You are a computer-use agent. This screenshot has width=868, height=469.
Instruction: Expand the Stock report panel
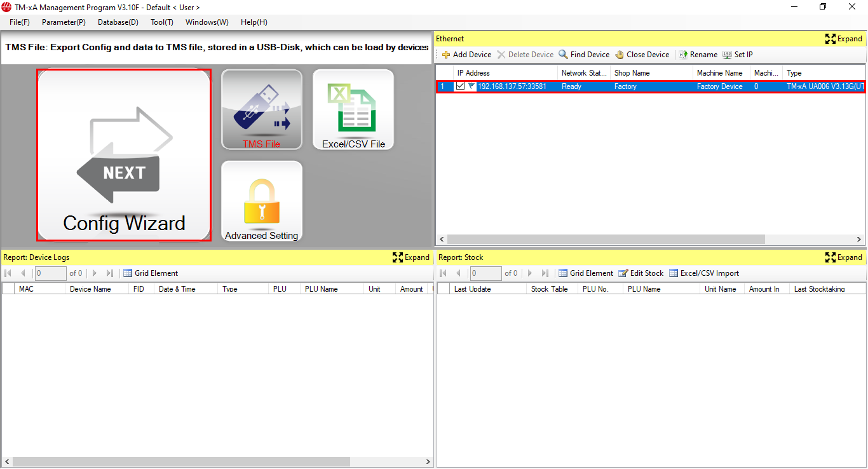pyautogui.click(x=844, y=257)
